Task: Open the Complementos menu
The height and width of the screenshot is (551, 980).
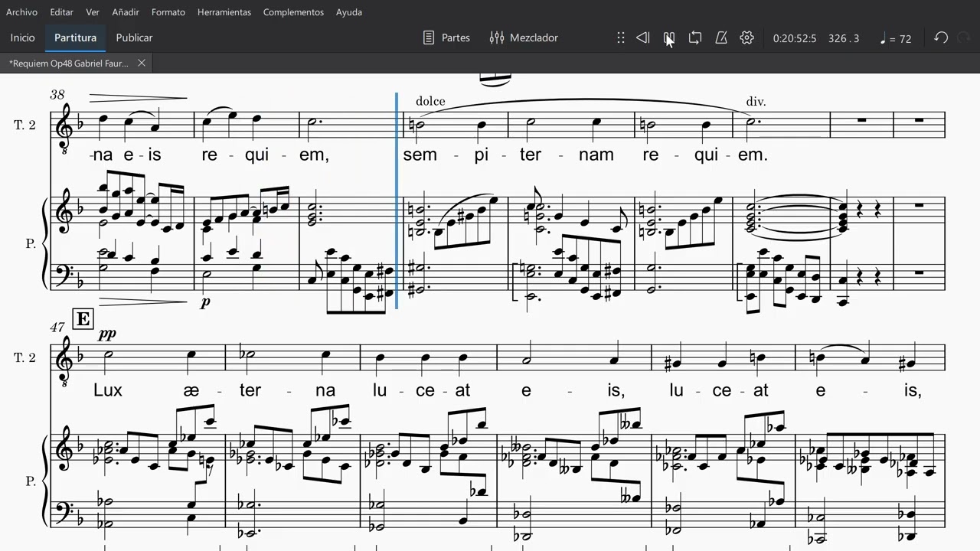Action: pyautogui.click(x=293, y=12)
